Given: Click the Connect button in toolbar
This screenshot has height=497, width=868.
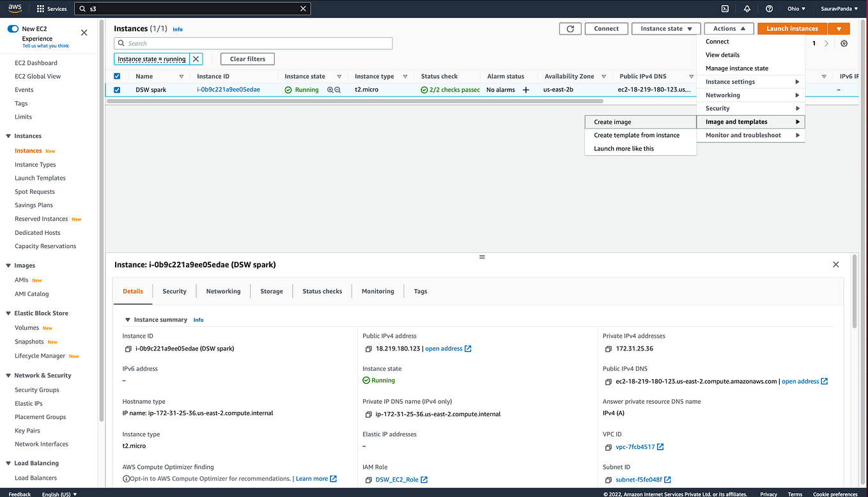Looking at the screenshot, I should pos(606,29).
